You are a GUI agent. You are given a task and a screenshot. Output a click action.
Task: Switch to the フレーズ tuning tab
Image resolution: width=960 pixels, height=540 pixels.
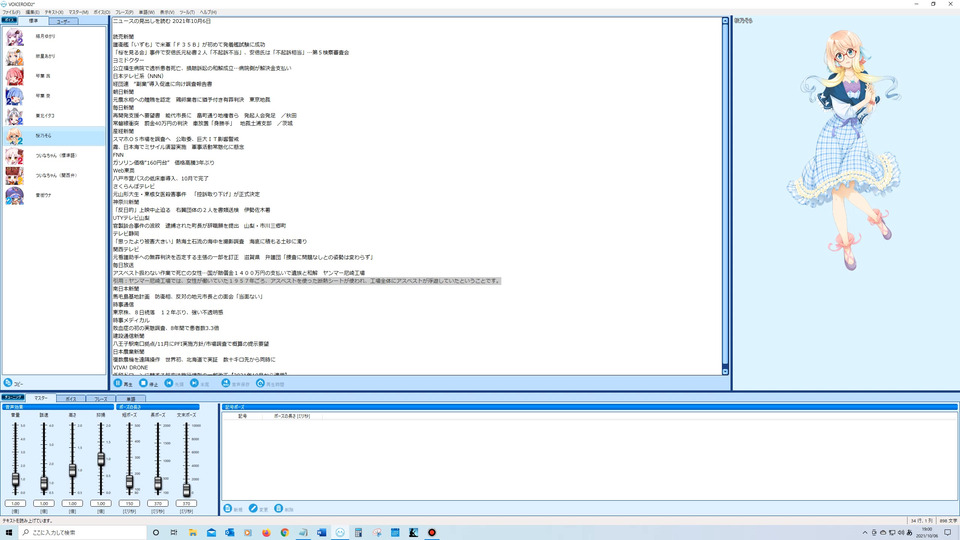pos(100,399)
